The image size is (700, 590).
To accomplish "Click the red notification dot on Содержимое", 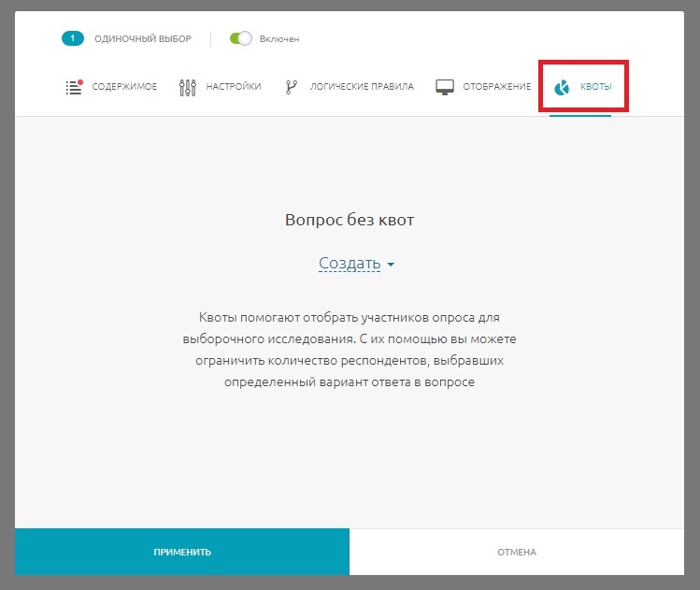I will [80, 82].
